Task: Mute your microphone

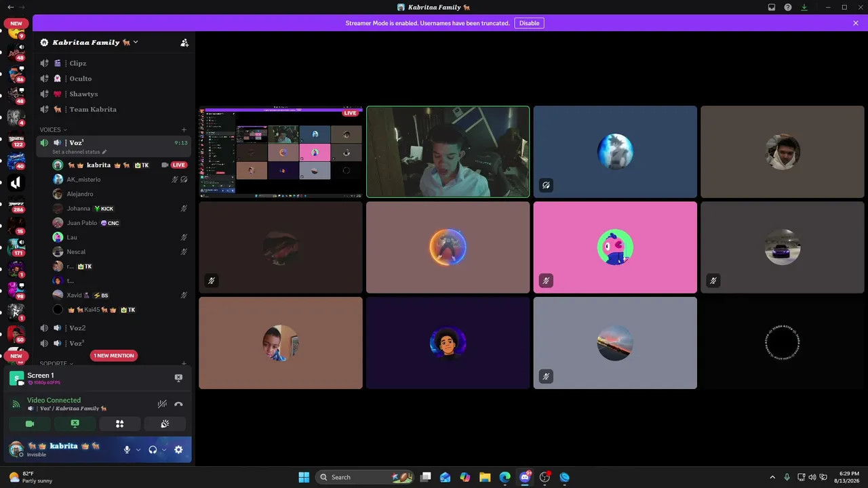Action: [127, 449]
